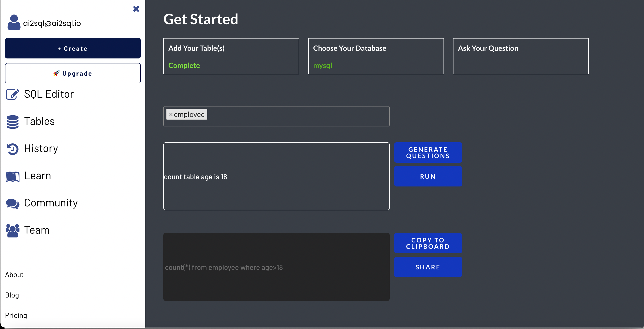Run the query with the RUN button
The height and width of the screenshot is (329, 644).
pos(428,176)
